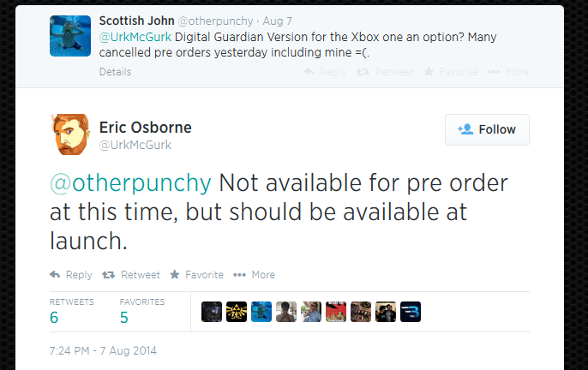Retweet Scottish John's tweet
Screen dimensions: 588x370
click(386, 72)
